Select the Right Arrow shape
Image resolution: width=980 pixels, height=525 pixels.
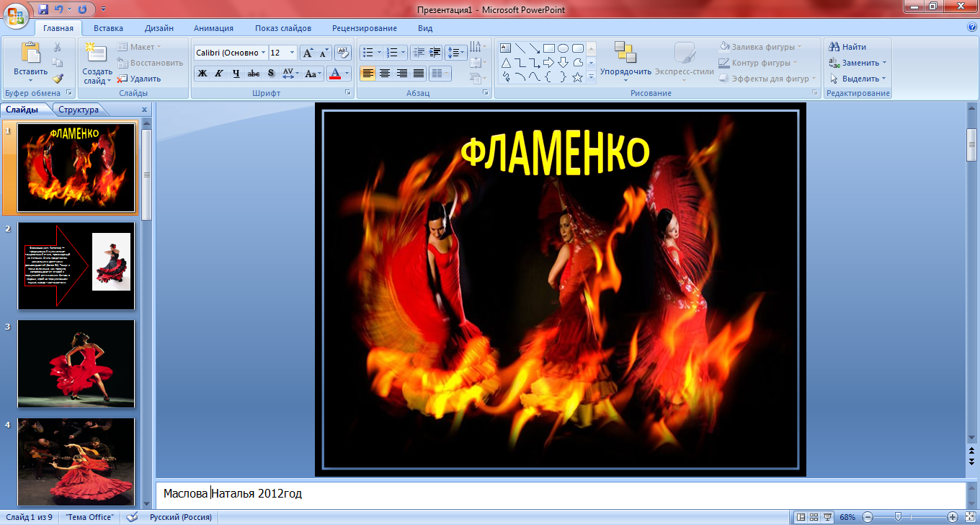[549, 63]
